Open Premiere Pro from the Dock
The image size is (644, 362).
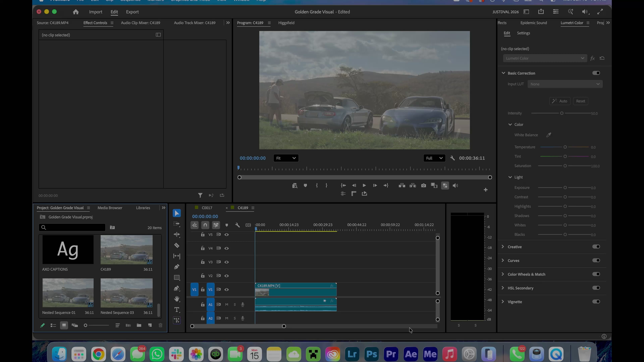coord(391,354)
